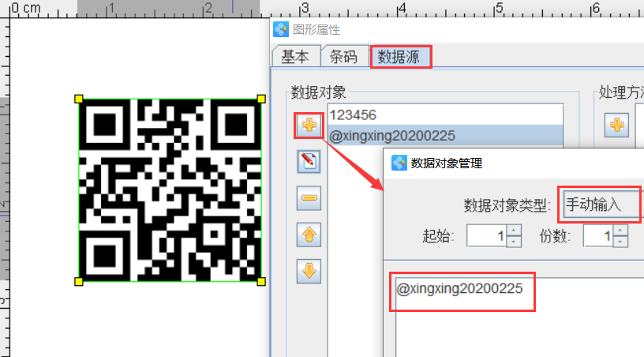644x357 pixels.
Task: Move data object down with arrow icon
Action: coord(309,271)
